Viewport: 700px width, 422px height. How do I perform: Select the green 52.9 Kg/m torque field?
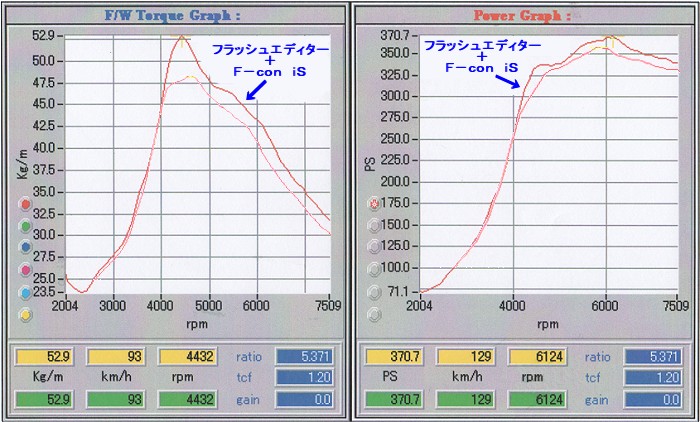(44, 399)
